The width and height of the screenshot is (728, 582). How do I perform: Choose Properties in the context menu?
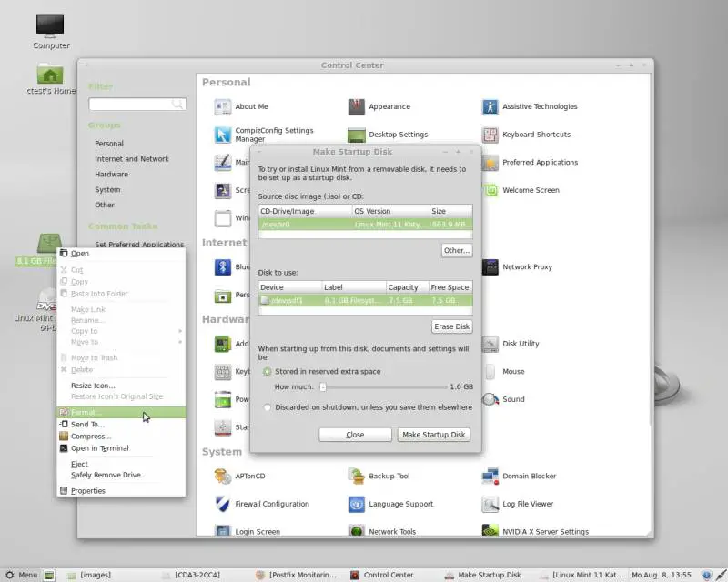click(x=121, y=490)
